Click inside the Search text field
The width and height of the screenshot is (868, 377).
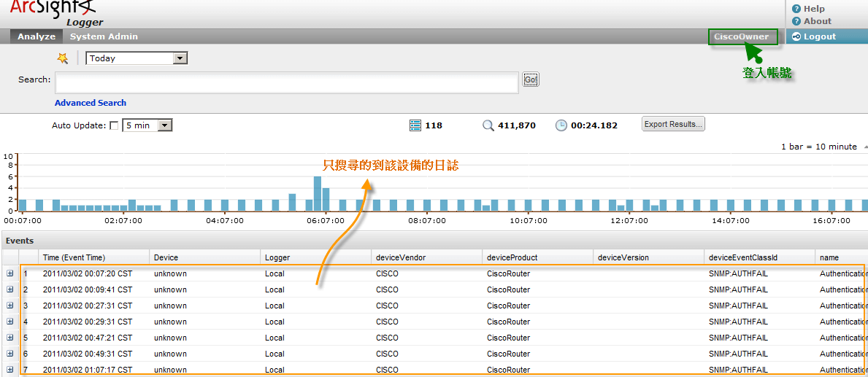point(287,82)
